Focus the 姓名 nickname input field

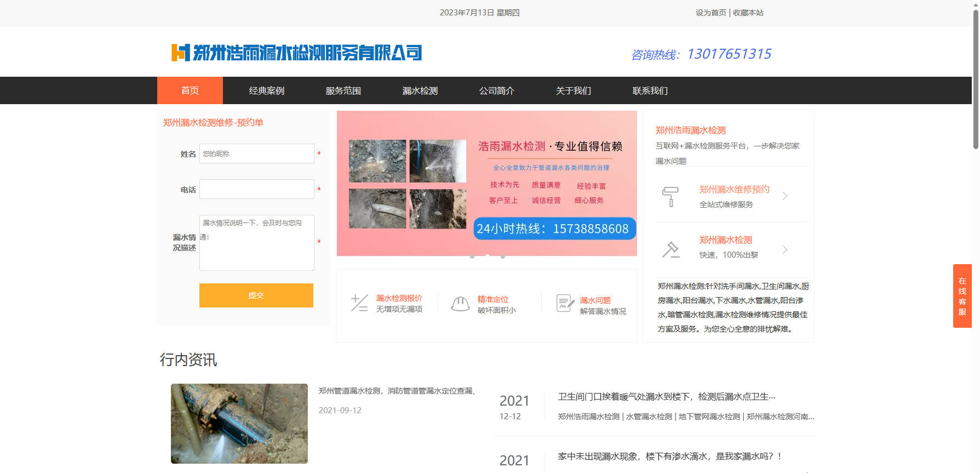click(x=257, y=153)
